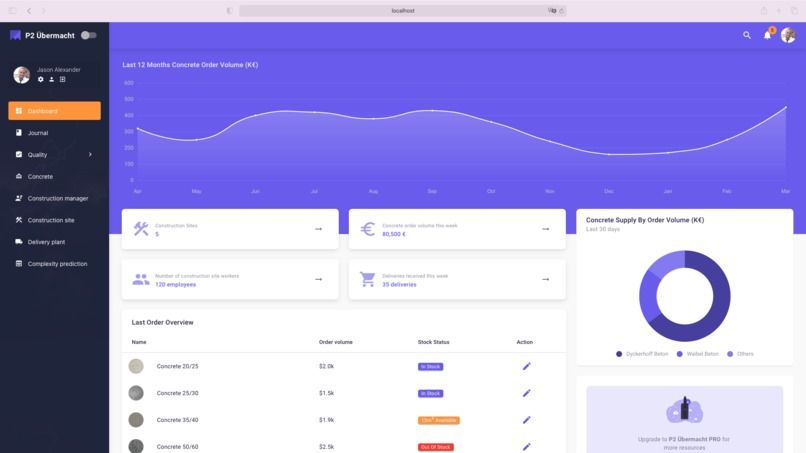806x453 pixels.
Task: Click the people icon on workers card
Action: click(141, 279)
